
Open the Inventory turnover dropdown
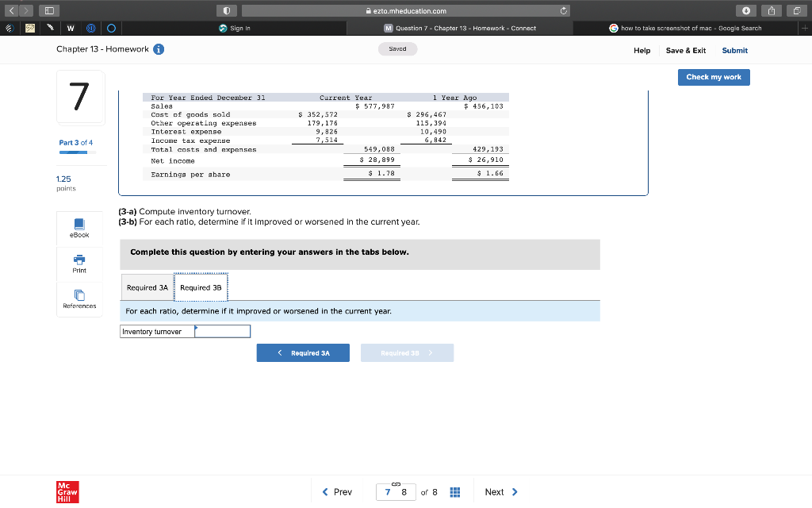click(222, 332)
